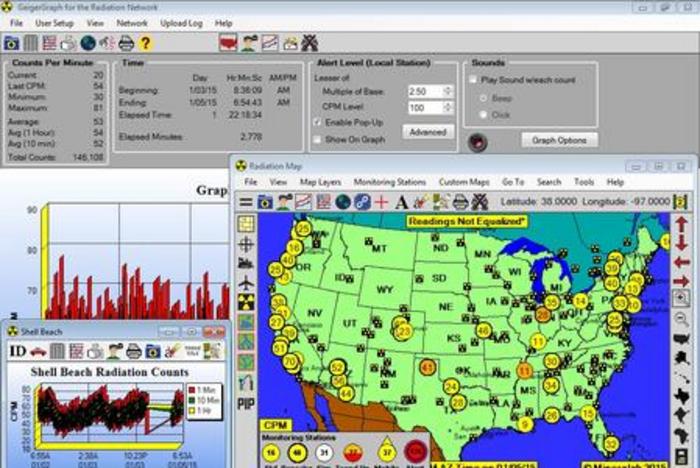Open Custom Maps menu in Radiation Map
The width and height of the screenshot is (700, 468).
coord(464,182)
